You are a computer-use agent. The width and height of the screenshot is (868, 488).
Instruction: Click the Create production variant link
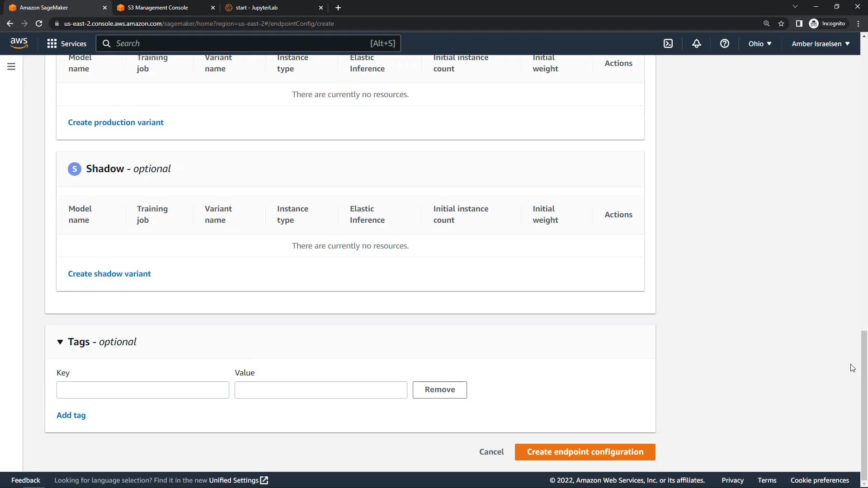coord(116,122)
